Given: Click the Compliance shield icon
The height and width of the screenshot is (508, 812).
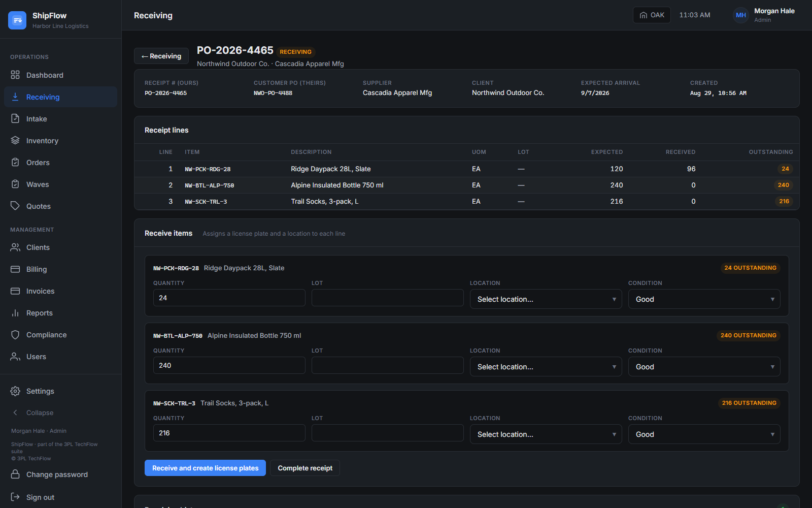Looking at the screenshot, I should click(15, 335).
